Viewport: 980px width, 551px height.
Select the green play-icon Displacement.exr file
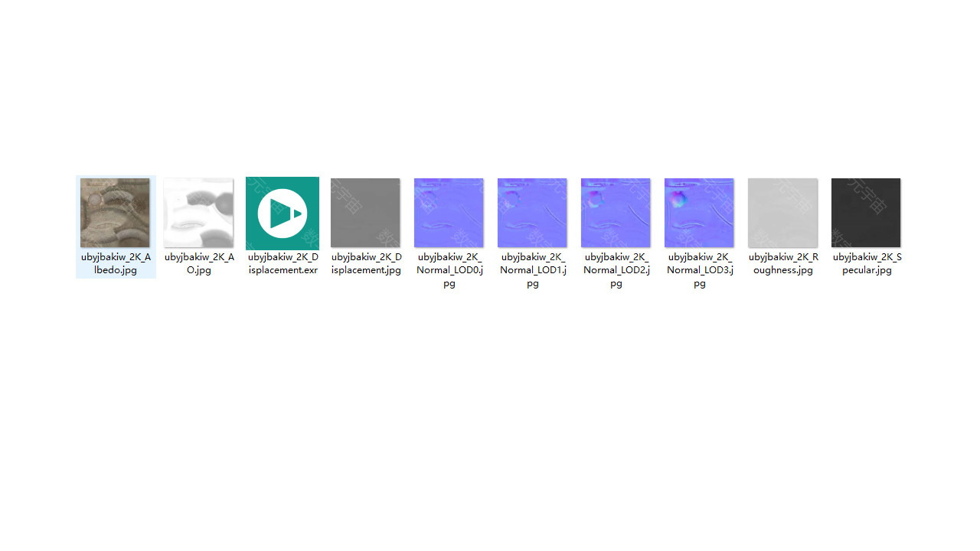(283, 213)
